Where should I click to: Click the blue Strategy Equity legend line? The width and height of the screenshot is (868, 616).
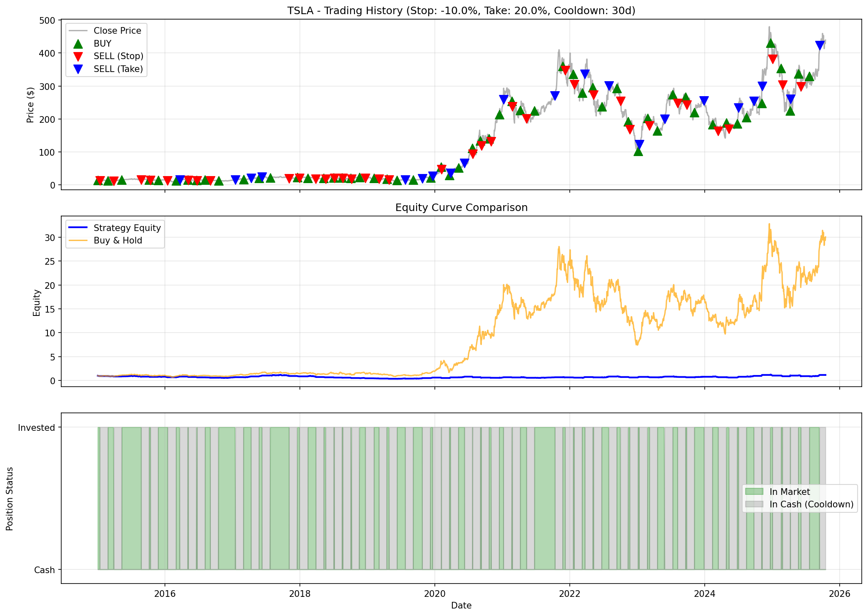tap(78, 228)
